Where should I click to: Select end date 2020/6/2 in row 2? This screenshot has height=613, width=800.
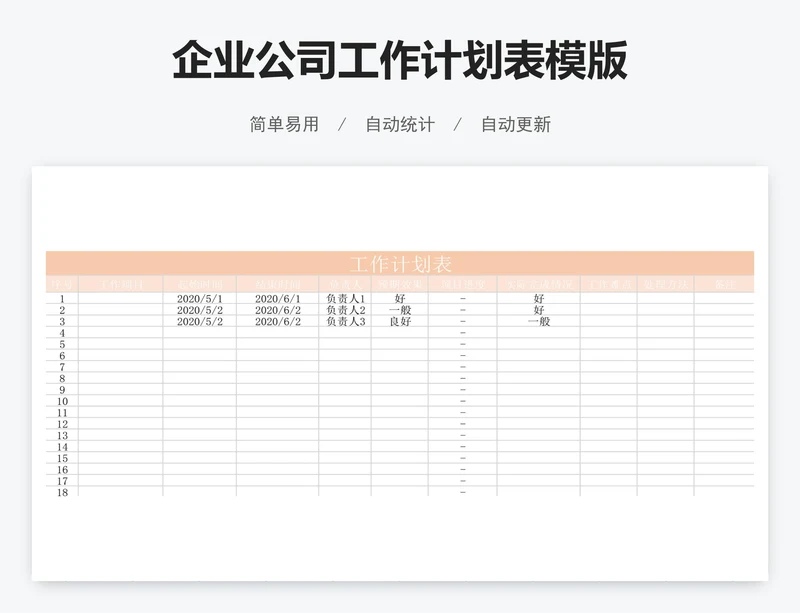pos(278,310)
